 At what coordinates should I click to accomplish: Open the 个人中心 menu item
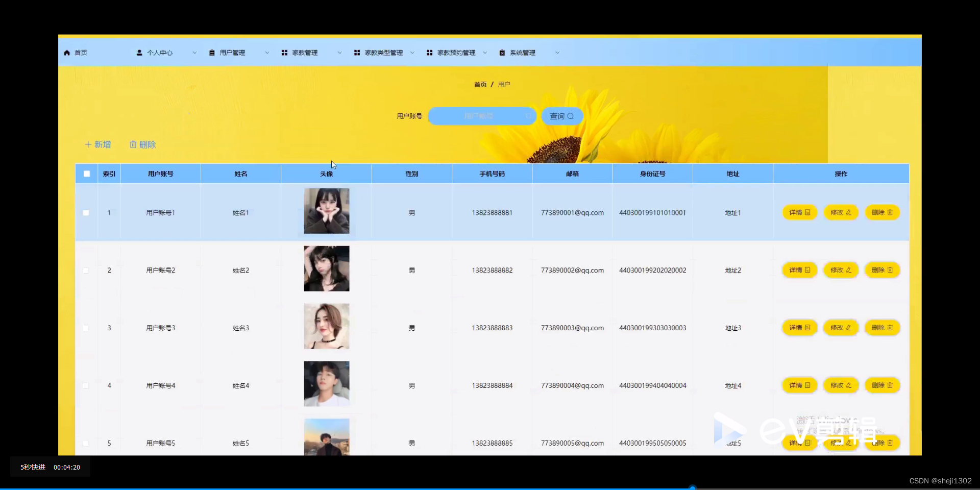(x=160, y=52)
